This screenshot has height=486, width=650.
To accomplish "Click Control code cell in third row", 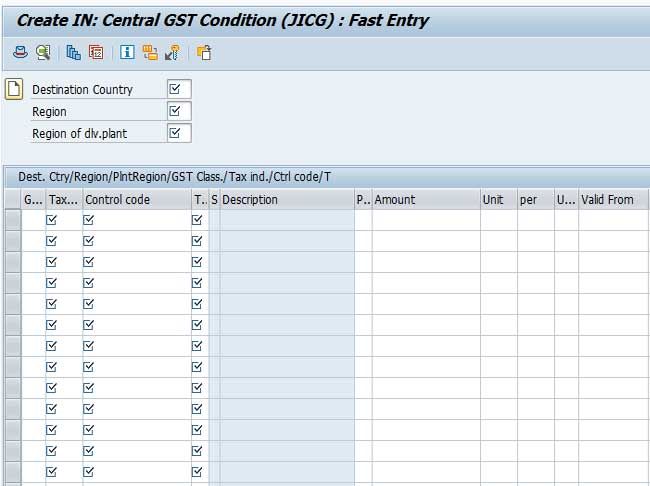I will point(137,262).
